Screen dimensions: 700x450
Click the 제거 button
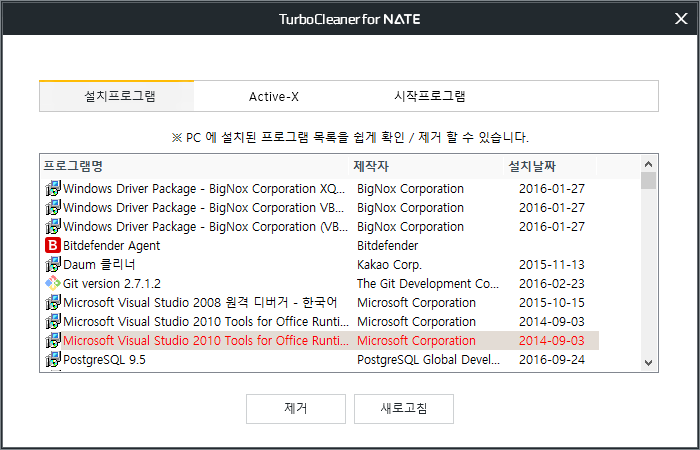(296, 408)
